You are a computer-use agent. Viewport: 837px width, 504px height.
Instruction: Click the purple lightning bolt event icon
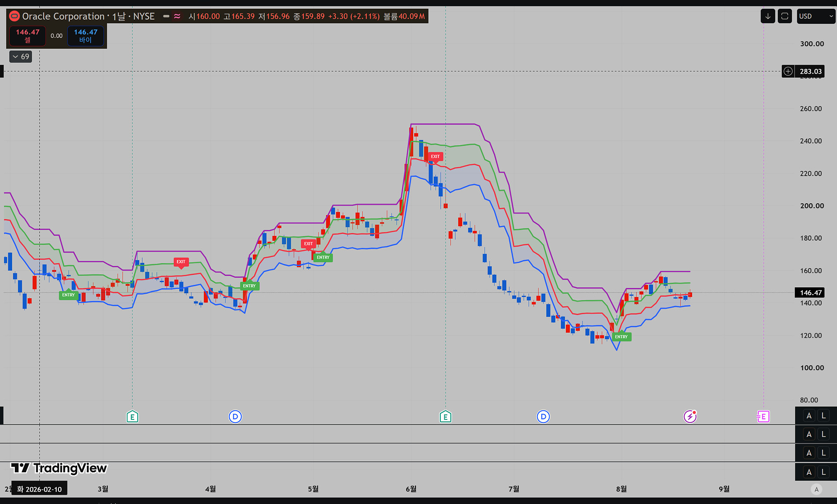(690, 417)
